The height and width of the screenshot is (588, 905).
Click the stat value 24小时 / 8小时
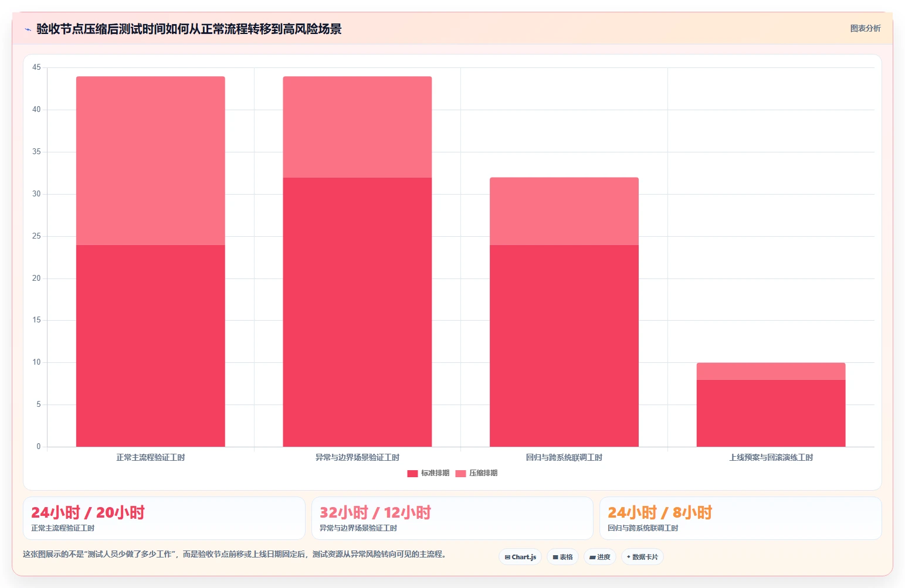pyautogui.click(x=660, y=512)
